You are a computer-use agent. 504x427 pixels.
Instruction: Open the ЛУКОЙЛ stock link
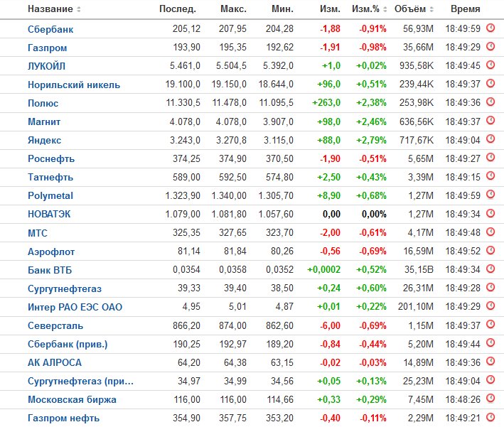click(47, 66)
